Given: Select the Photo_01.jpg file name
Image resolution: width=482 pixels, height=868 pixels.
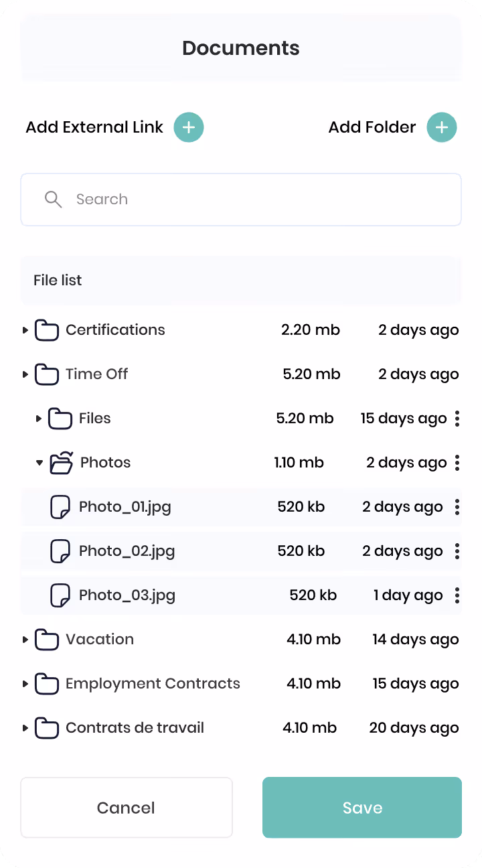Looking at the screenshot, I should point(125,507).
